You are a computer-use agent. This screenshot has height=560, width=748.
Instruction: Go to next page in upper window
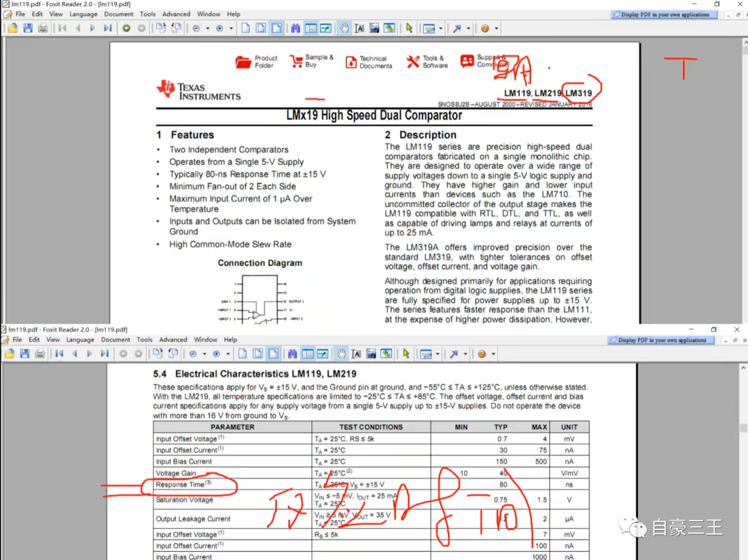(x=93, y=28)
